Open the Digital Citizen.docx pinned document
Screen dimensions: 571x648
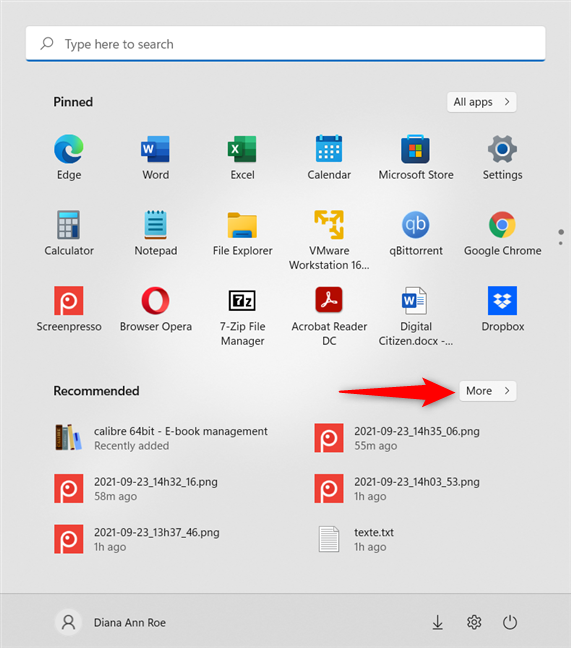coord(416,316)
